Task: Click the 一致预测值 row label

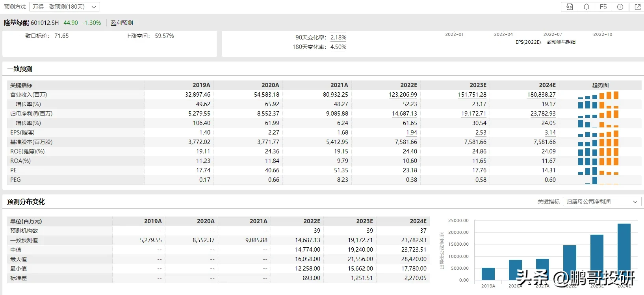Action: (x=24, y=240)
